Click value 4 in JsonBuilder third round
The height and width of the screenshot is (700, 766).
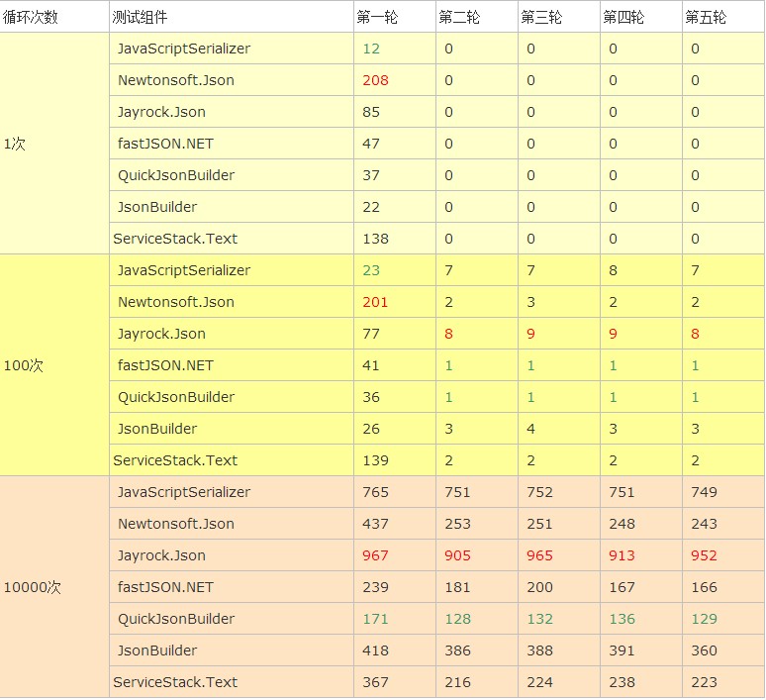click(531, 429)
